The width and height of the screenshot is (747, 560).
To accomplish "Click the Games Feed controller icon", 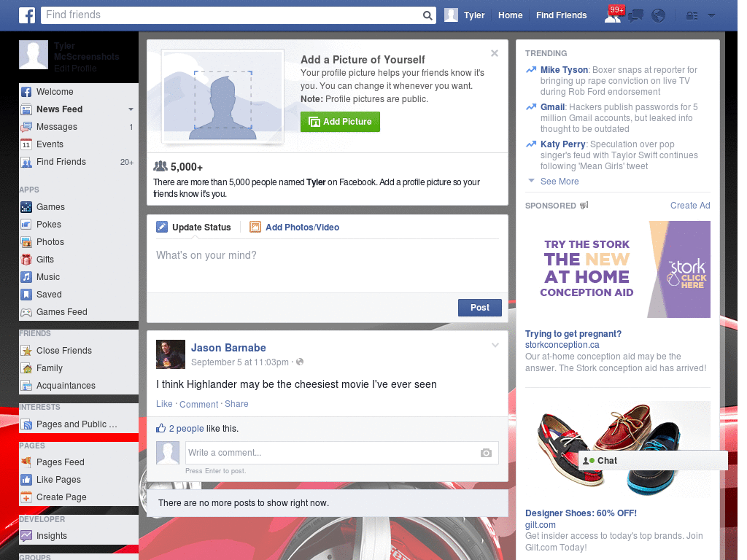I will 26,312.
